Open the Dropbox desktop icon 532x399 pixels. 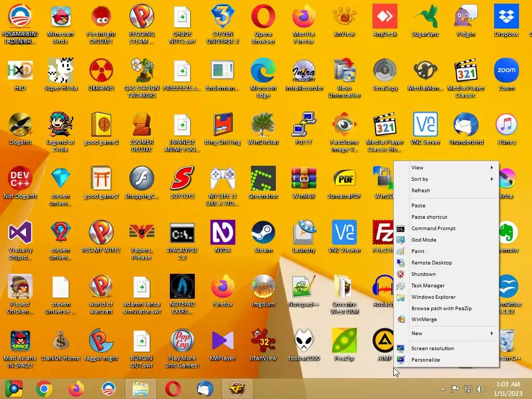506,20
